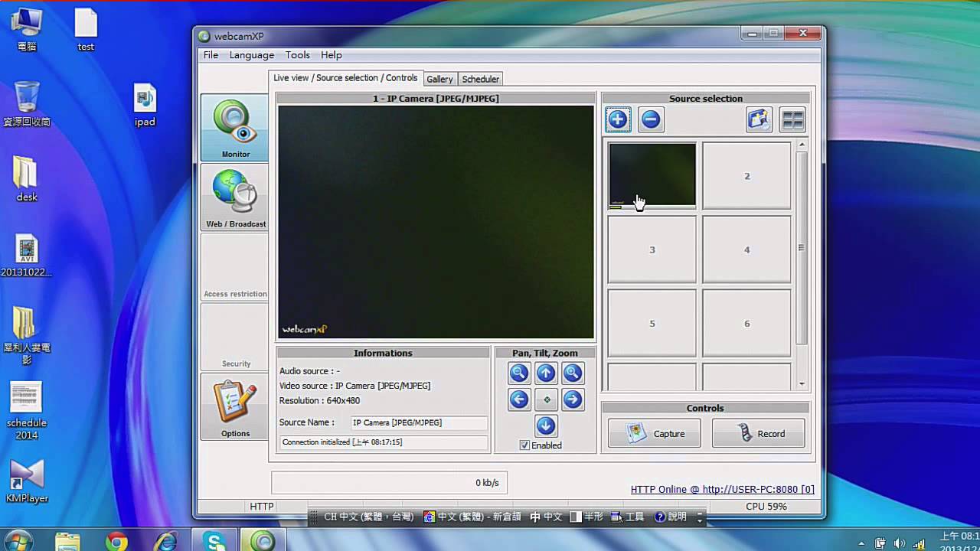Screen dimensions: 980x551
Task: Select empty source slot 2
Action: 746,176
